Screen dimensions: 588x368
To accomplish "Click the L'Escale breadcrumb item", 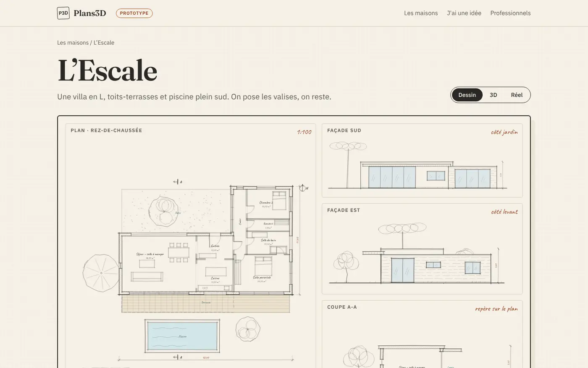I will point(104,42).
